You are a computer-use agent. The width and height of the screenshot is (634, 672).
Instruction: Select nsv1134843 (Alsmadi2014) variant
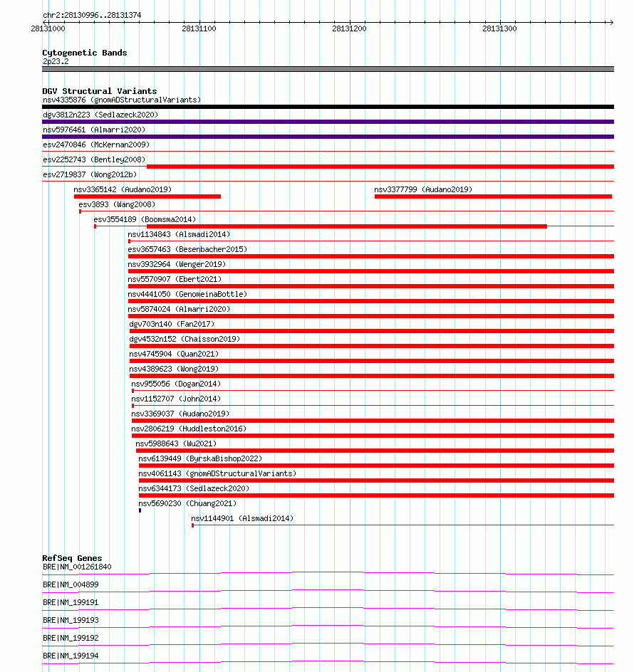[x=179, y=234]
